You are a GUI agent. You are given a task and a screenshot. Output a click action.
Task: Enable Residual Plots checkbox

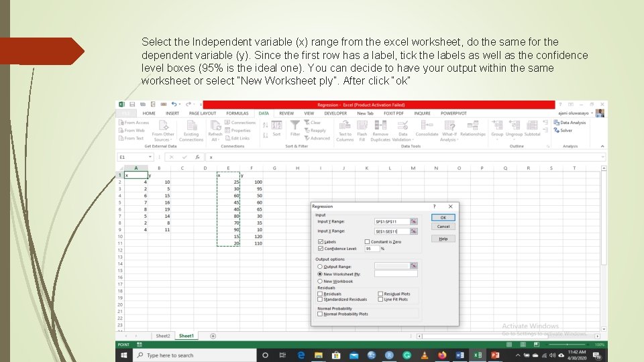(x=380, y=294)
